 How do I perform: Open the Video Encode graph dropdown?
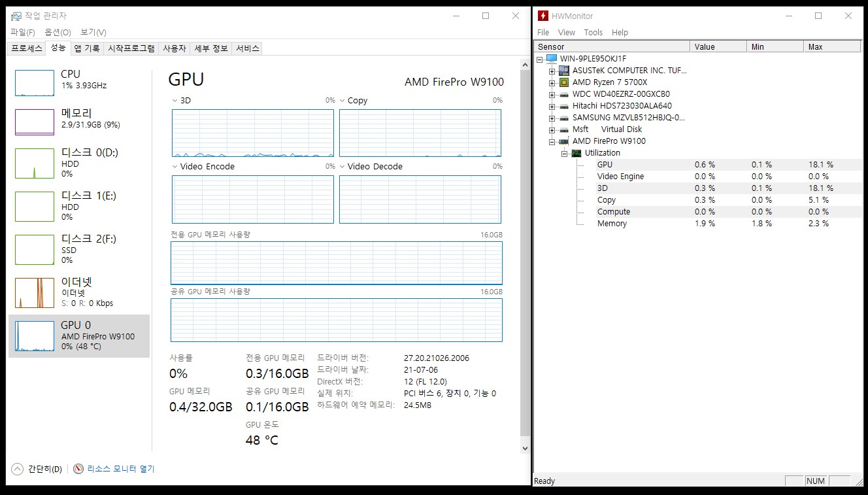click(175, 167)
